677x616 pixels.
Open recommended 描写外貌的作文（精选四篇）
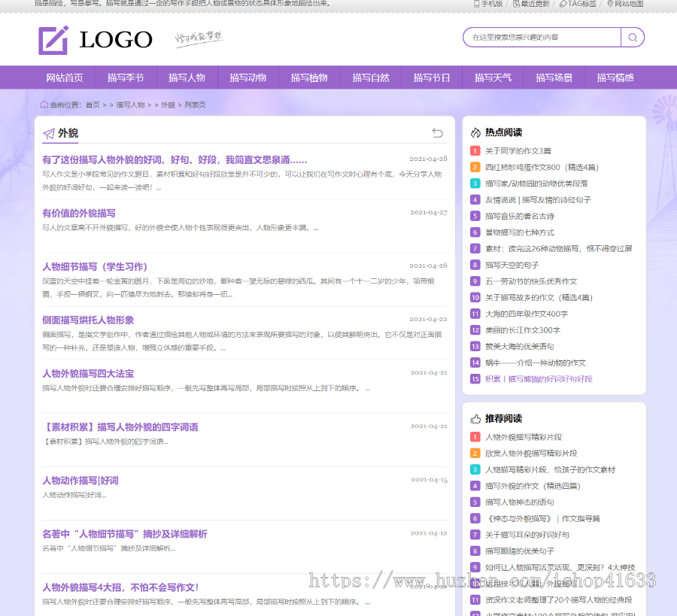click(533, 486)
